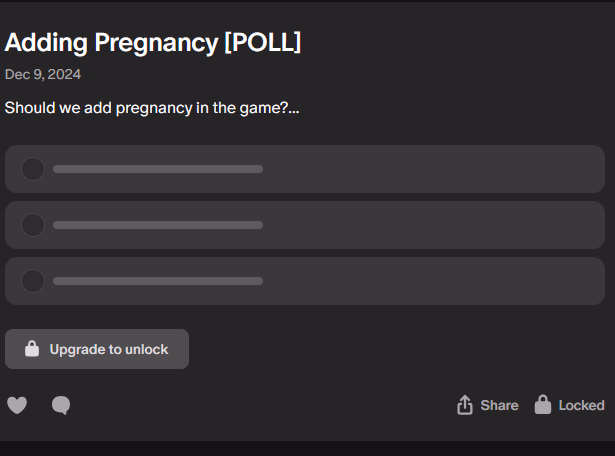This screenshot has height=456, width=615.
Task: Click the first option's blurred text bar
Action: coord(158,169)
